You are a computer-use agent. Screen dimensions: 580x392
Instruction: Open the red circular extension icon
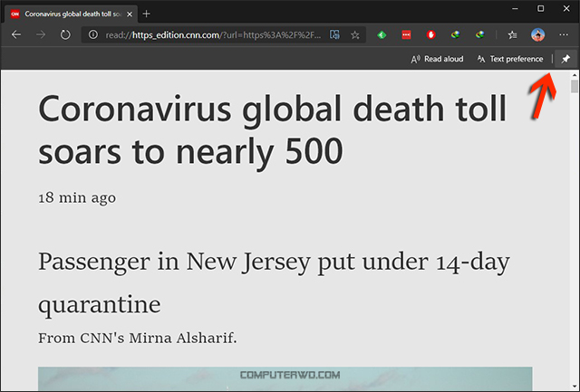(x=430, y=34)
